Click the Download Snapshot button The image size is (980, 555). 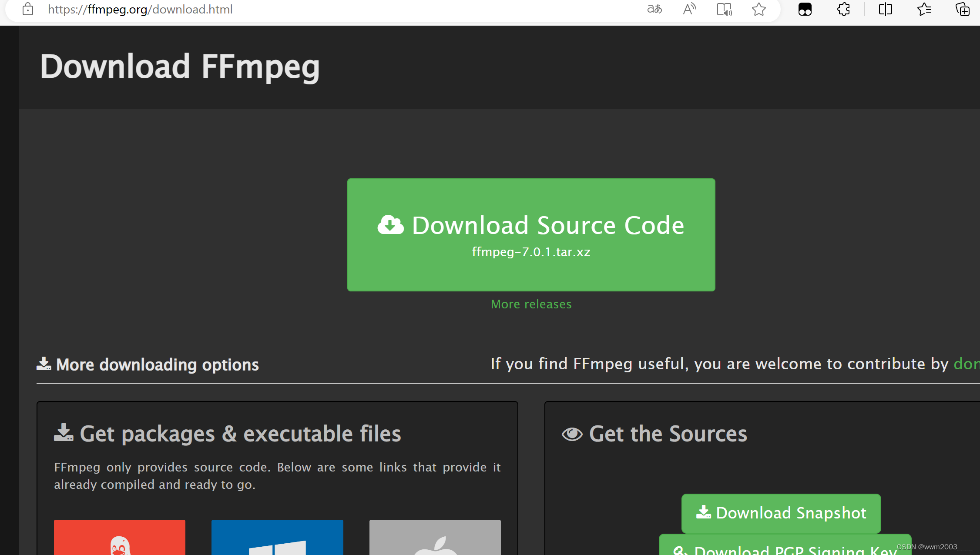[x=781, y=513]
